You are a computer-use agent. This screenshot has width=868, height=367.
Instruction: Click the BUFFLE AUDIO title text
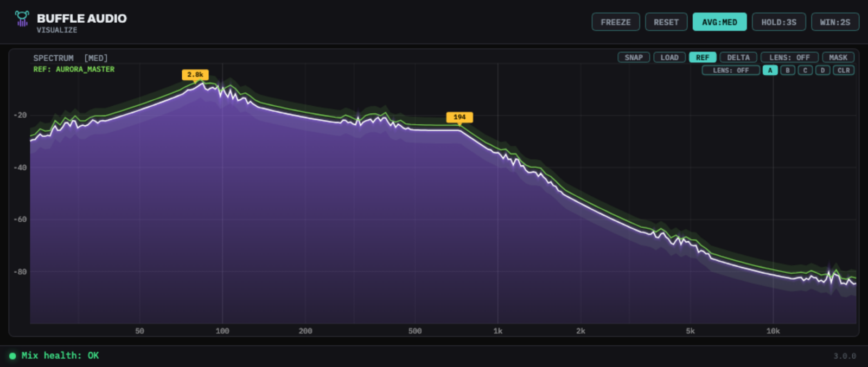pyautogui.click(x=82, y=18)
